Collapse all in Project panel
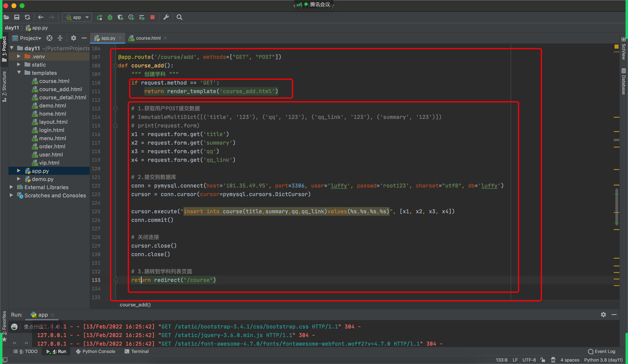628x364 pixels. (x=60, y=38)
